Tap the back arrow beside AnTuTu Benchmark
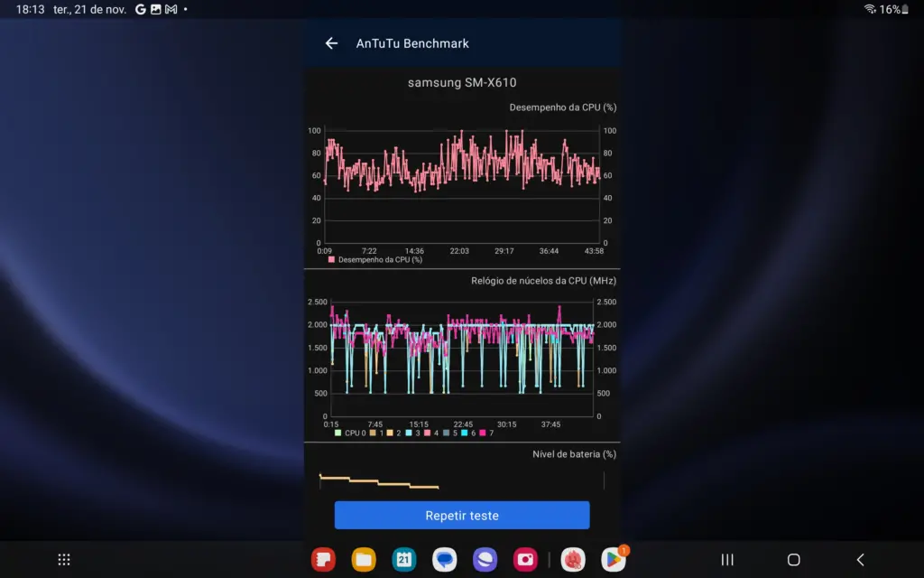The image size is (924, 578). point(331,42)
